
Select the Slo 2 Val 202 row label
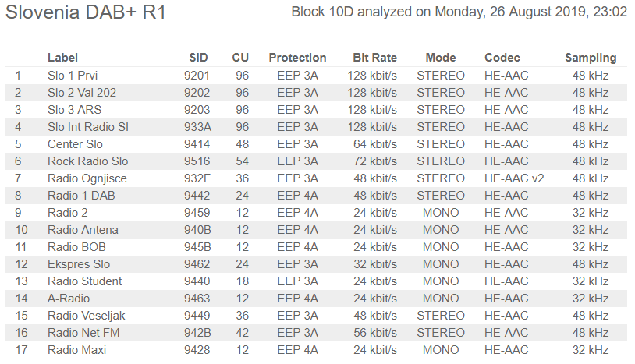point(82,93)
